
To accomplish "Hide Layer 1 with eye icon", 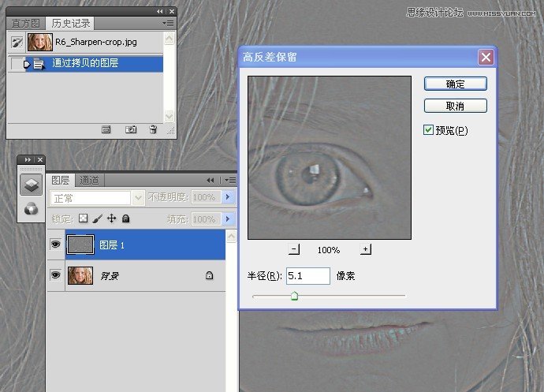I will (55, 245).
